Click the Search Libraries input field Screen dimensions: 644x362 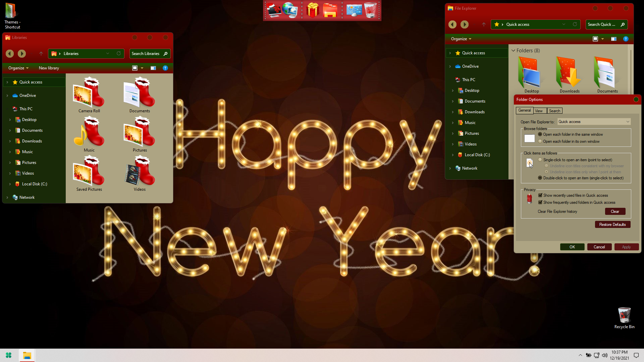point(146,54)
